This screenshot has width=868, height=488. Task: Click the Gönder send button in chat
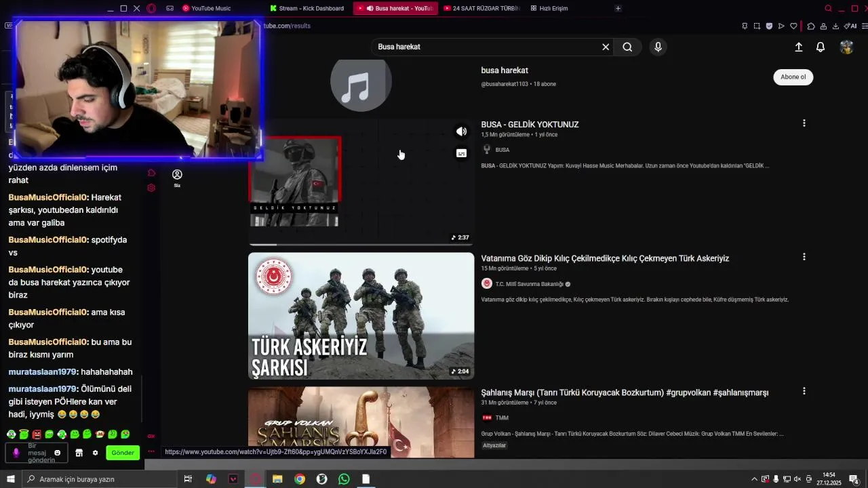tap(123, 453)
